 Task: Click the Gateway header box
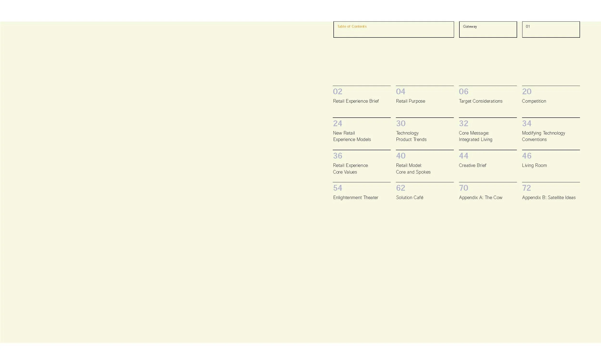click(488, 30)
